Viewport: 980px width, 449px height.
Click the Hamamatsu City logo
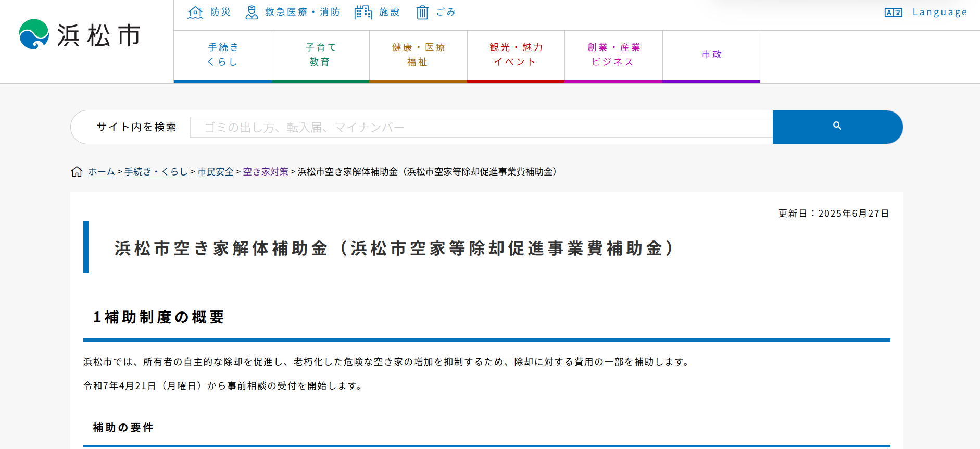coord(80,34)
